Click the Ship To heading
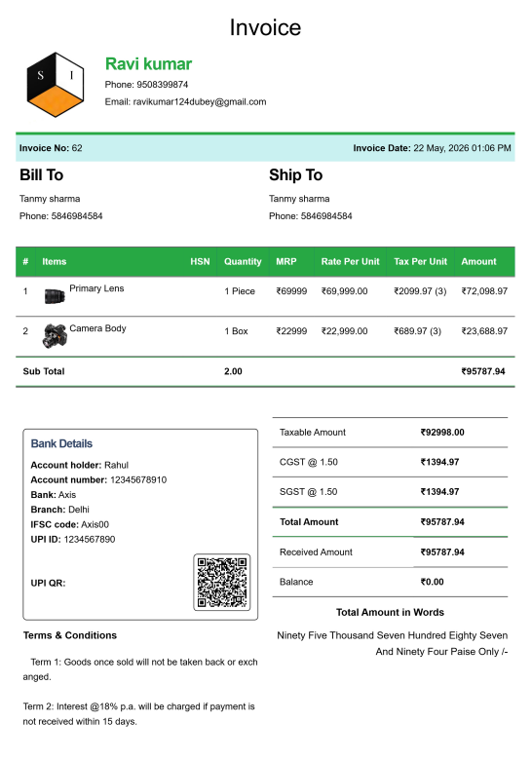Viewport: 532px width, 761px height. 295,174
